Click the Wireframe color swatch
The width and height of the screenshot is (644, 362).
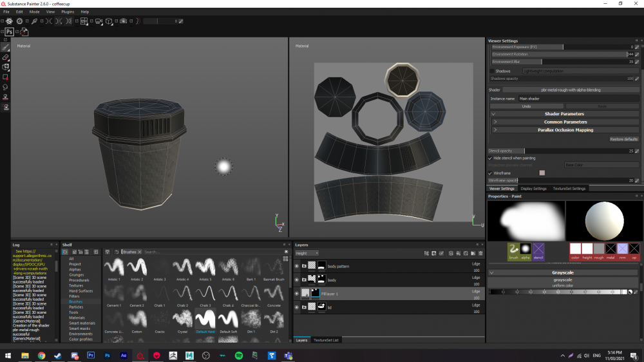pos(542,173)
